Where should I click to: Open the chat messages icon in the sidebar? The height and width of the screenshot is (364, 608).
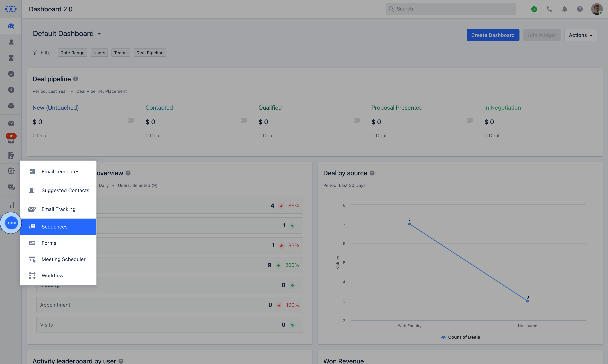(x=11, y=187)
